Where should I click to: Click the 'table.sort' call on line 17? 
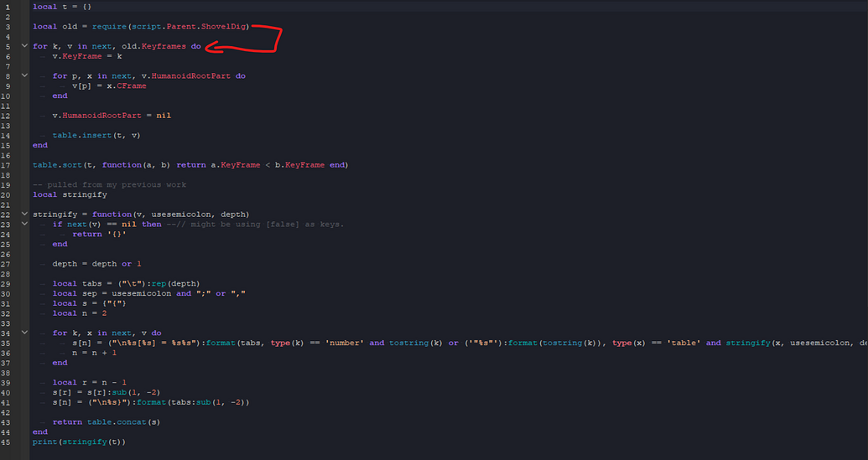57,165
